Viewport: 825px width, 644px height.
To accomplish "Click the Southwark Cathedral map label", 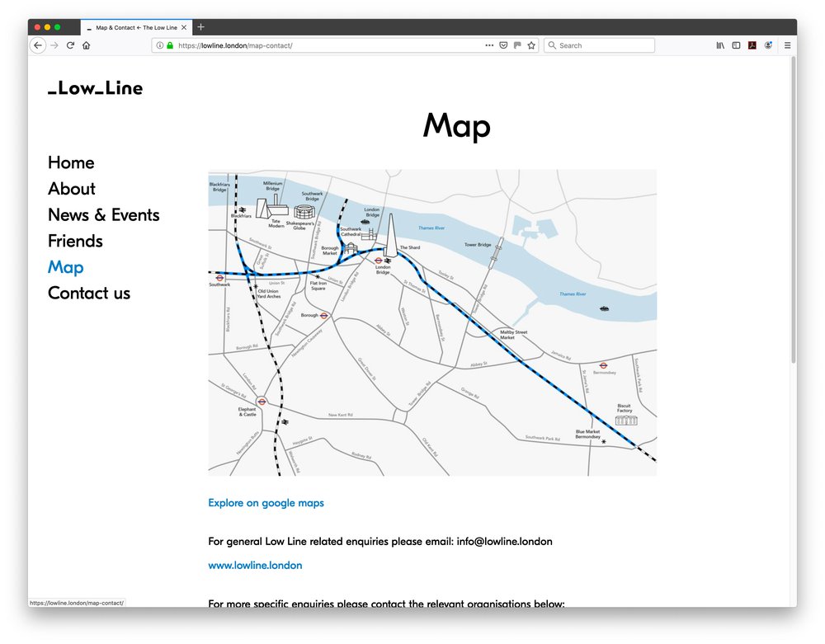I will 351,232.
